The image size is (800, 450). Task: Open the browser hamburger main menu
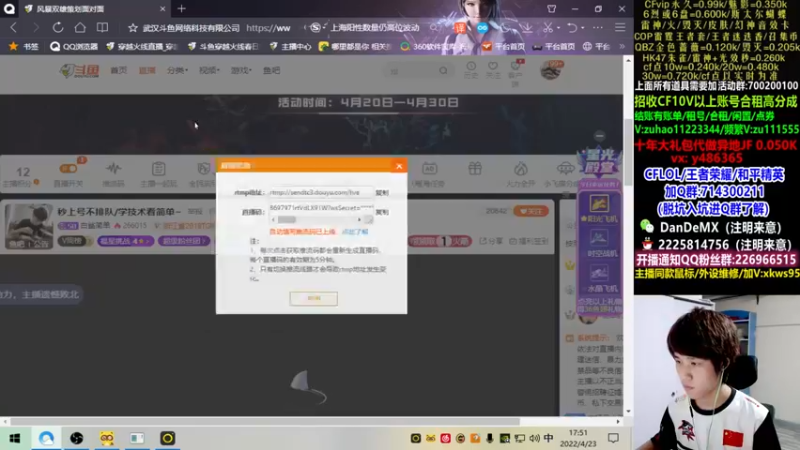620,28
